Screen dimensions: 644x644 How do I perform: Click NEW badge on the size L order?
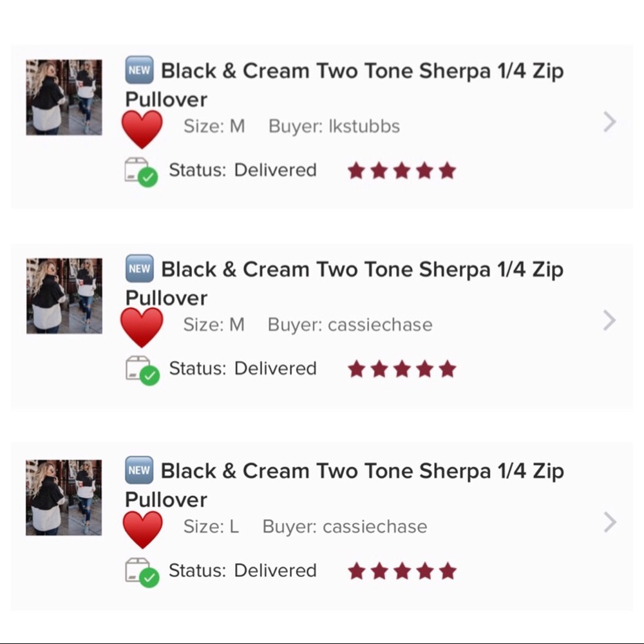pyautogui.click(x=139, y=470)
